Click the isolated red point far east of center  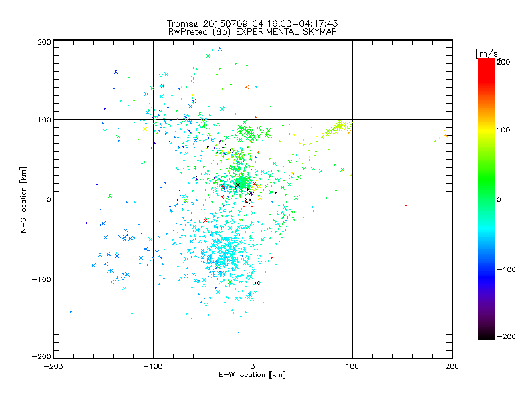click(406, 206)
